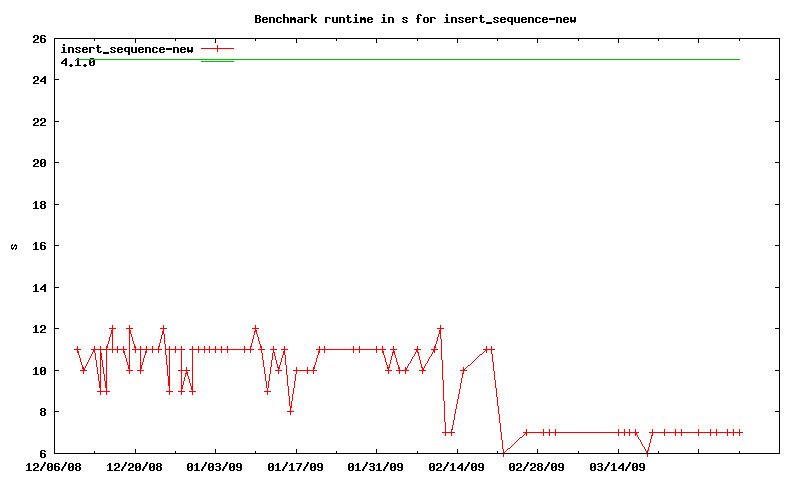Select the 02/28/09 date tick label

click(x=537, y=466)
